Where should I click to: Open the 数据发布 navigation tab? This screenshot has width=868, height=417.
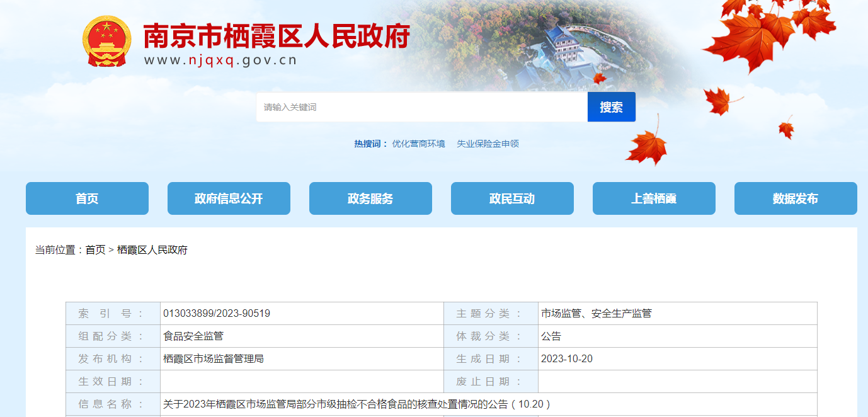[796, 198]
